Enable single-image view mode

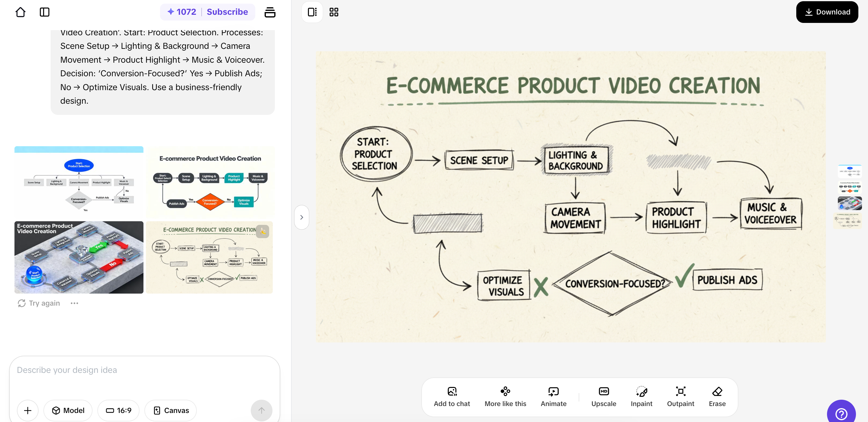tap(312, 12)
